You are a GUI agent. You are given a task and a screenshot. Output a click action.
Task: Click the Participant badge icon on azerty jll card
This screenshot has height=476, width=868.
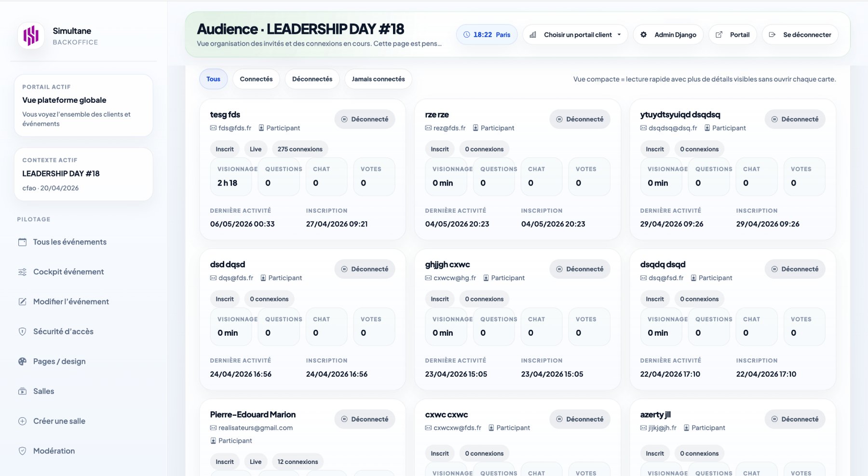pyautogui.click(x=686, y=428)
